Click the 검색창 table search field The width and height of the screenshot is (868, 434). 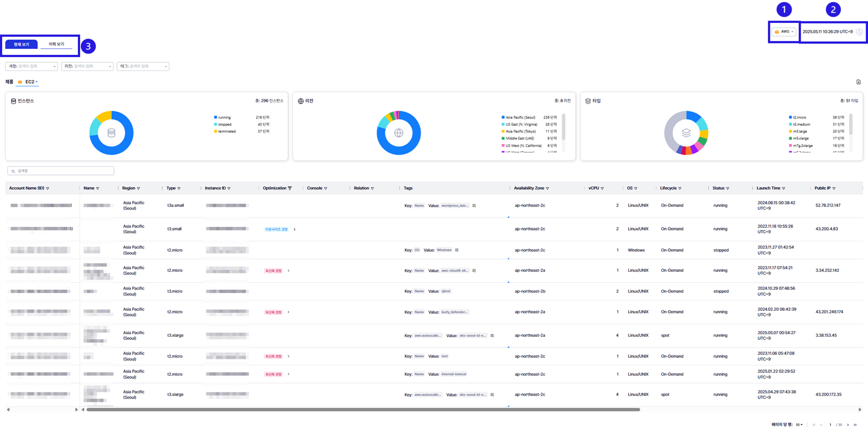pyautogui.click(x=61, y=171)
